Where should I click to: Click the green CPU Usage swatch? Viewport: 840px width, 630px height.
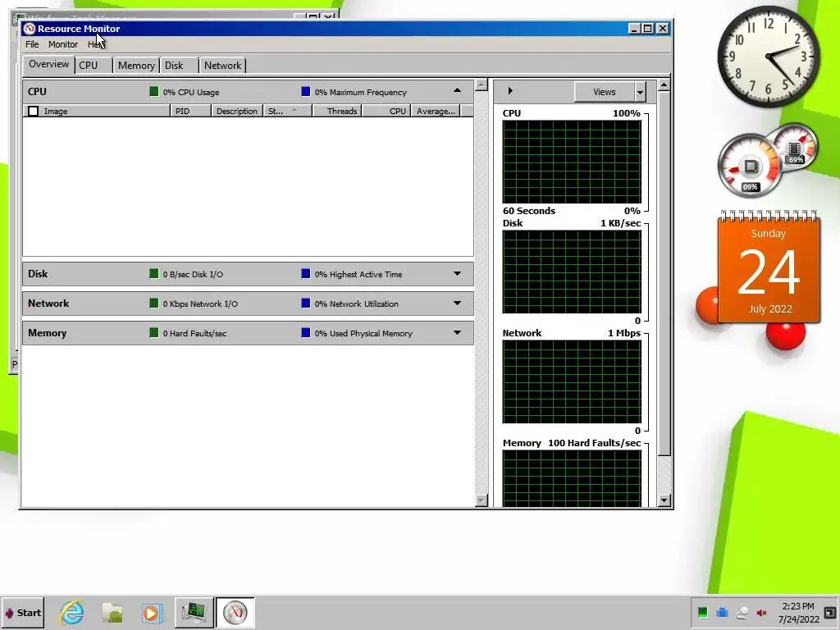click(x=153, y=92)
